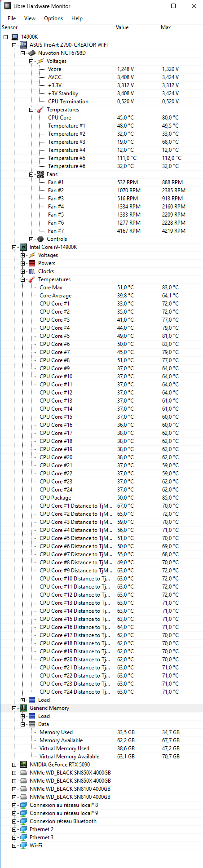Click the Controls group round icon
The image size is (203, 868).
click(40, 239)
